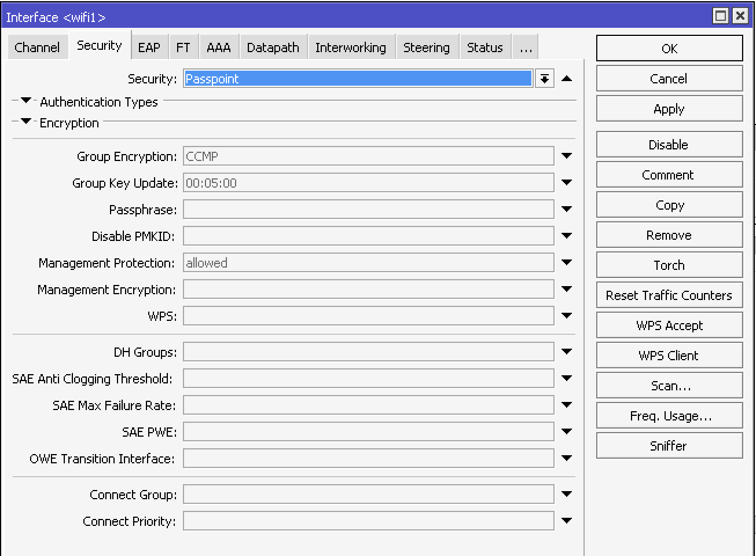Screen dimensions: 756x556
Task: Click the Management Protection allowed field
Action: click(x=369, y=263)
